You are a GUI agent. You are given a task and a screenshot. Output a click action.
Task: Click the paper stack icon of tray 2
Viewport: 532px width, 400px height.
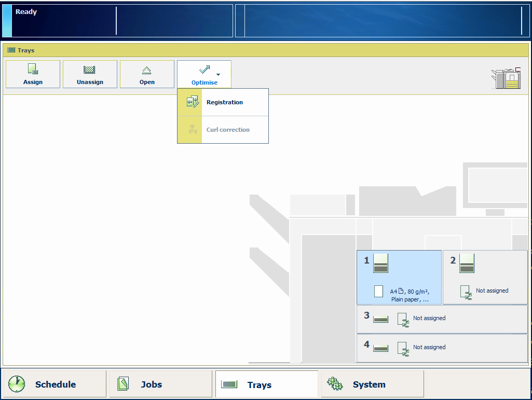click(x=467, y=264)
